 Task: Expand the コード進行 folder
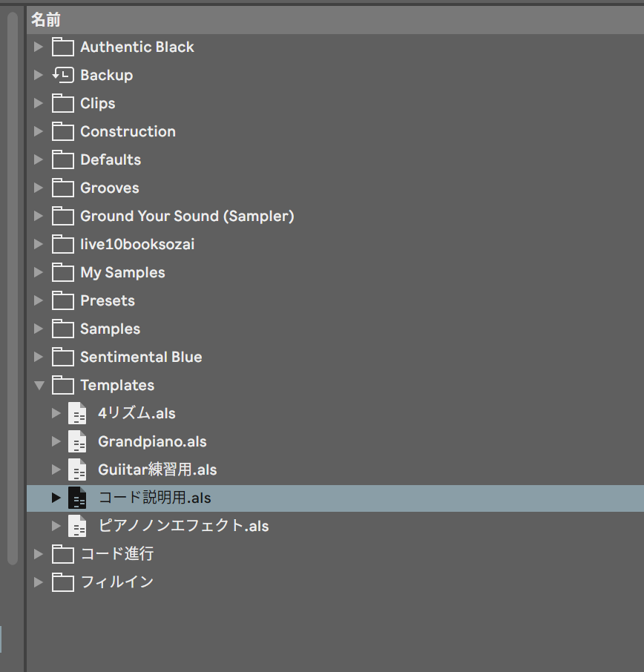pyautogui.click(x=39, y=554)
